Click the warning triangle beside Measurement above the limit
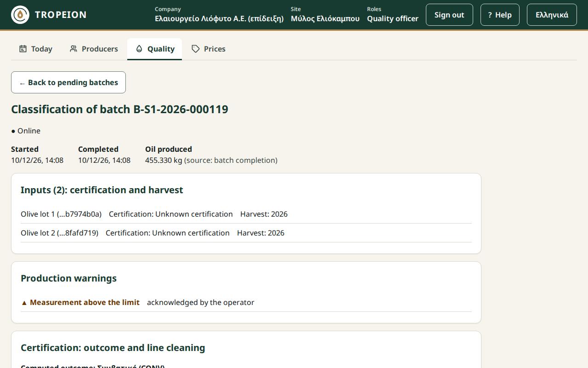The width and height of the screenshot is (588, 368). 24,303
